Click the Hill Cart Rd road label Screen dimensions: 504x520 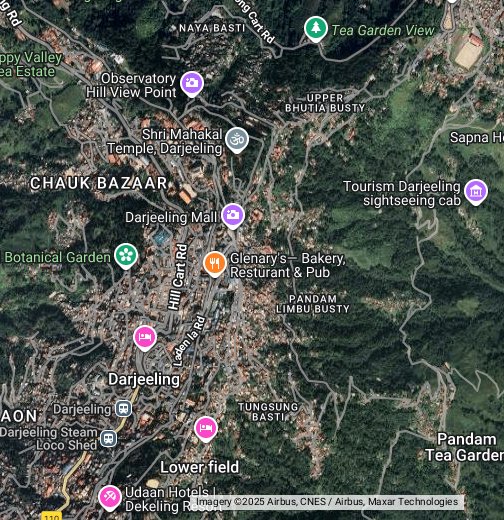pos(178,277)
